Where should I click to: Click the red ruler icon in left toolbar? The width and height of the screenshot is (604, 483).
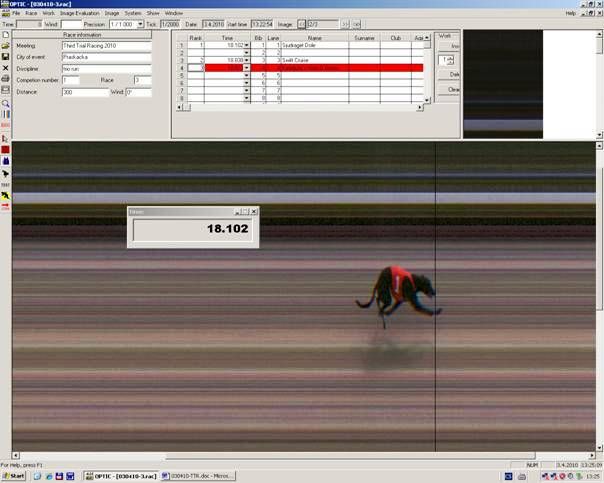(5, 125)
